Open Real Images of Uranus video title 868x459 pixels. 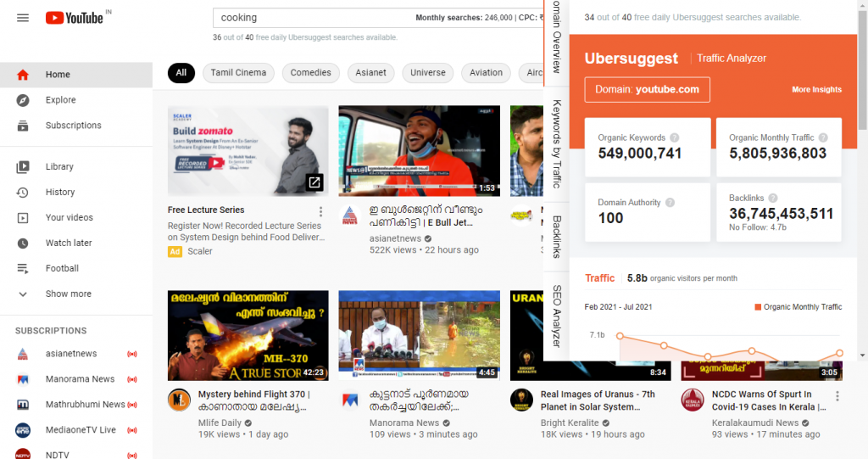pyautogui.click(x=598, y=400)
